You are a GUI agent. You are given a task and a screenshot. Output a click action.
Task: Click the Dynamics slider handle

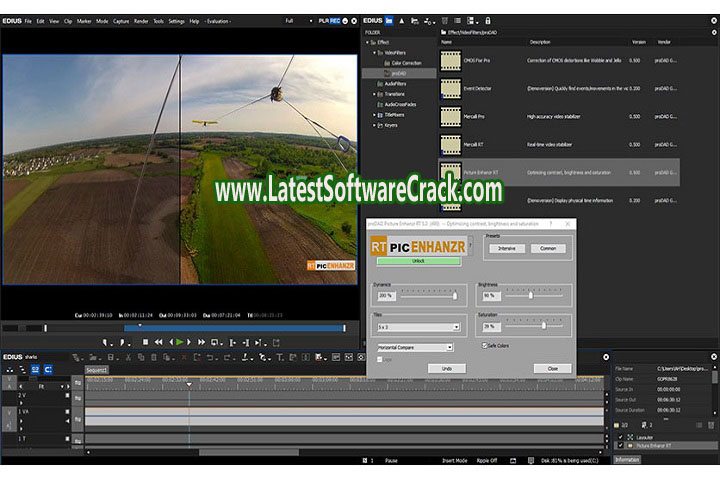point(455,295)
